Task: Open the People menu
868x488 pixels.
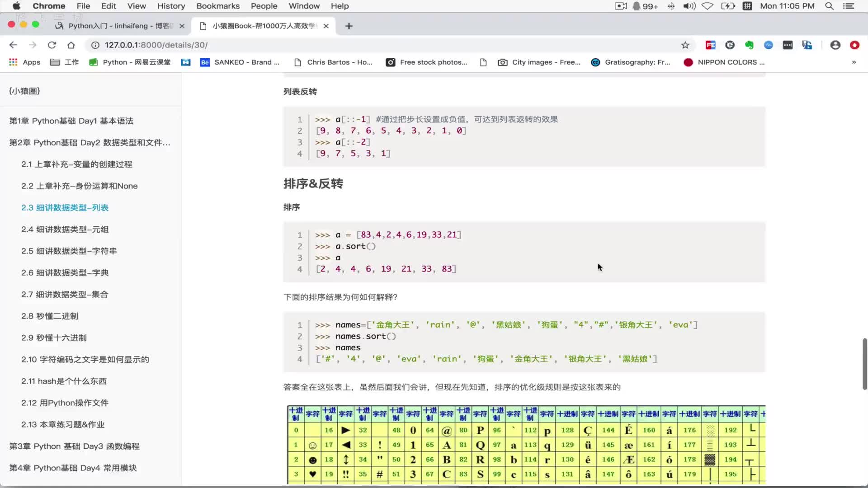Action: point(264,6)
